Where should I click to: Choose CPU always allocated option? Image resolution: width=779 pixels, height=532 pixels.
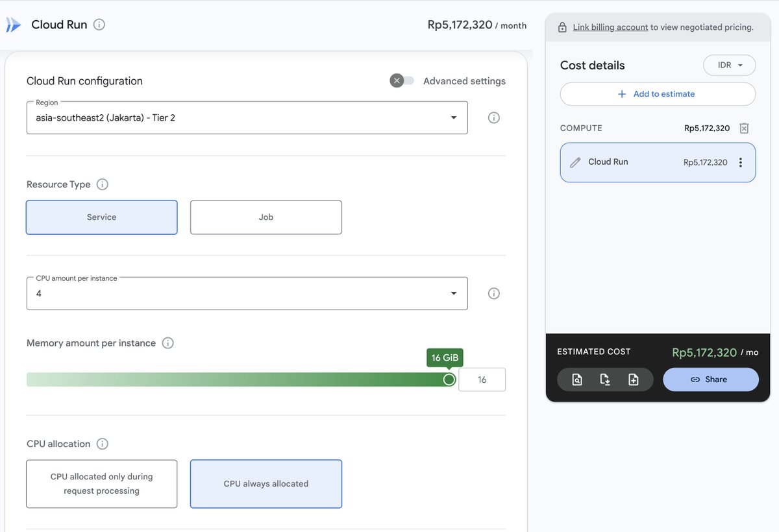click(266, 484)
